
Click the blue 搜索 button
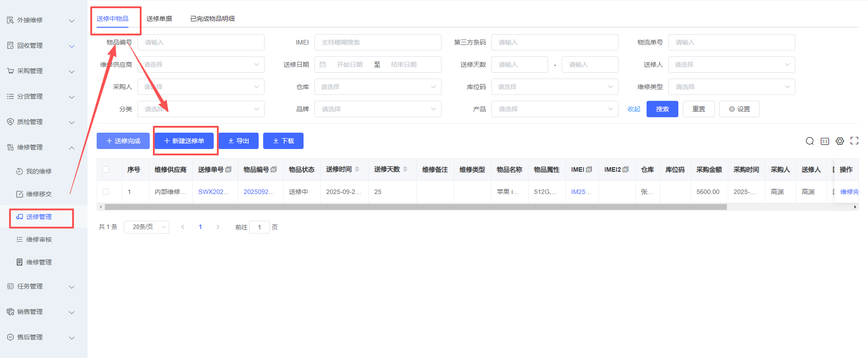point(662,109)
